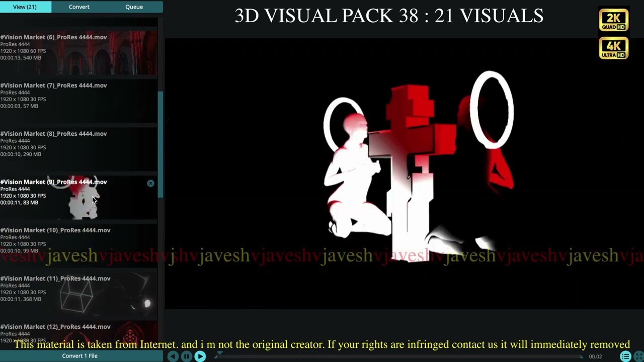Open the View (21) tab
The height and width of the screenshot is (362, 644).
25,7
